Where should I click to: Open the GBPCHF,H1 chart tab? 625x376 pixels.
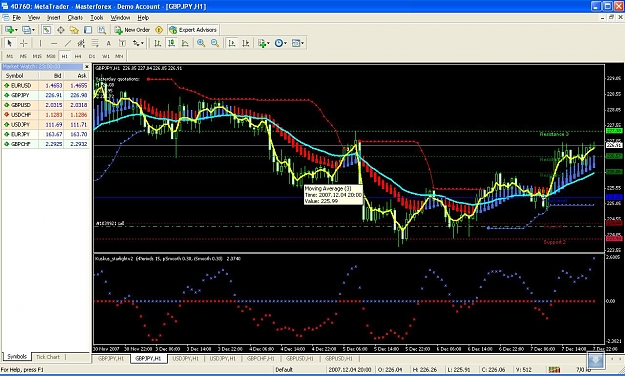click(260, 358)
